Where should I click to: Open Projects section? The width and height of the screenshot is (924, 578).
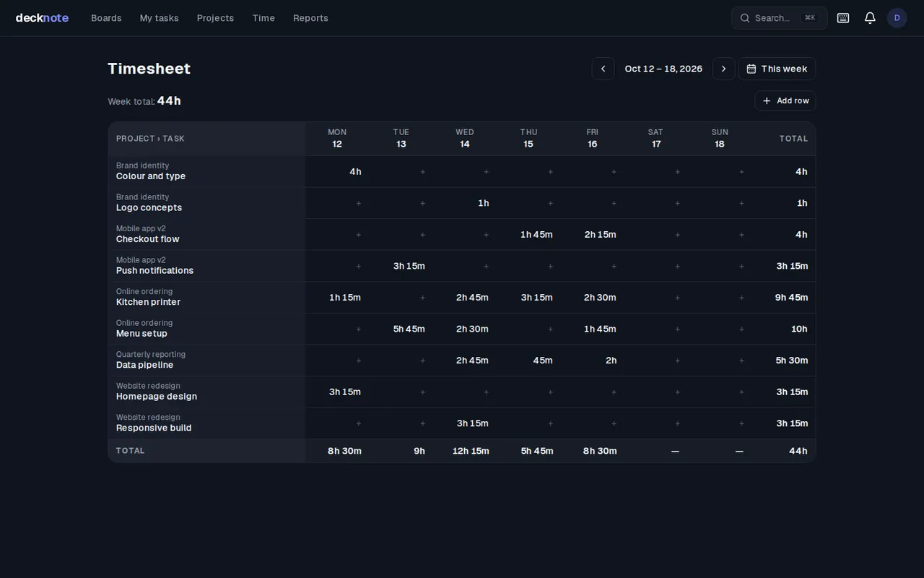[215, 18]
